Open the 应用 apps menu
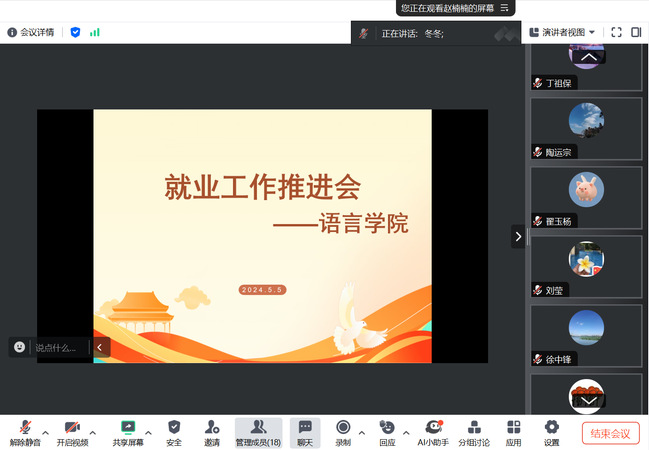The width and height of the screenshot is (649, 450). tap(513, 428)
